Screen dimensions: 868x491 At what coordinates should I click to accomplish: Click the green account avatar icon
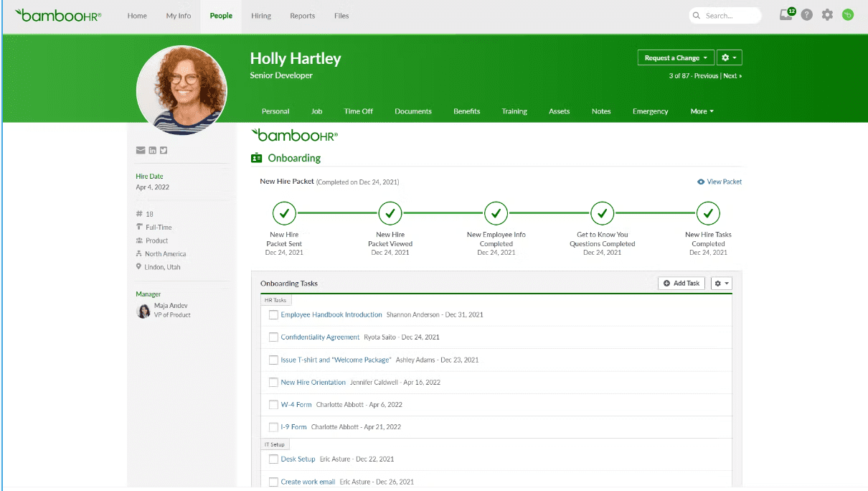(x=847, y=14)
